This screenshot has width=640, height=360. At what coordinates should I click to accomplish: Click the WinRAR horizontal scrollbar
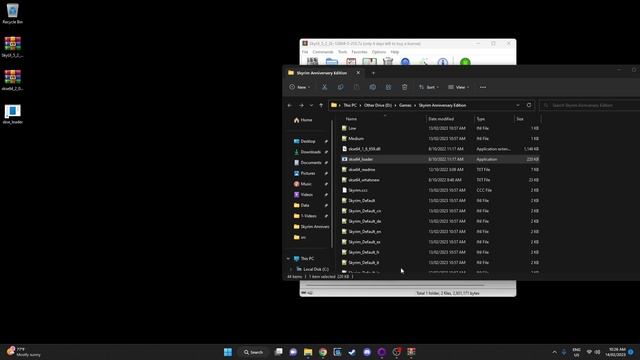point(395,285)
